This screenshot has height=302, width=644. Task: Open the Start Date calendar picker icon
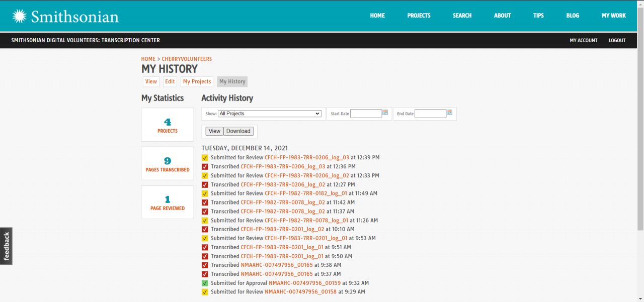coord(385,113)
